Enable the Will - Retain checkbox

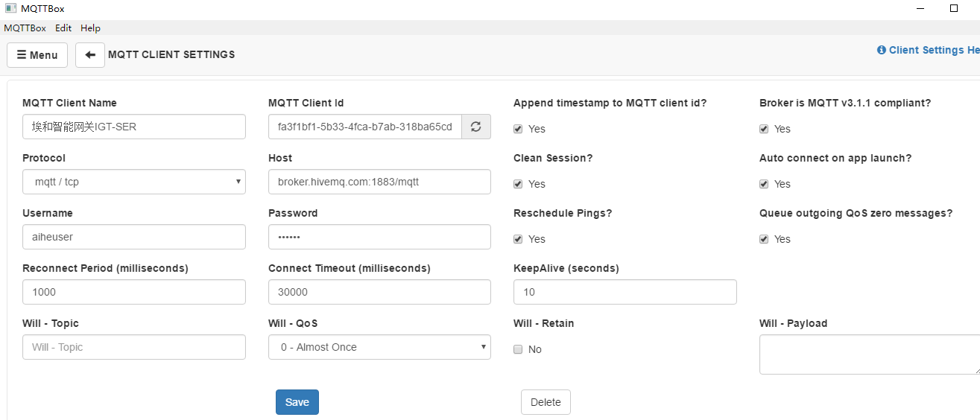[518, 349]
